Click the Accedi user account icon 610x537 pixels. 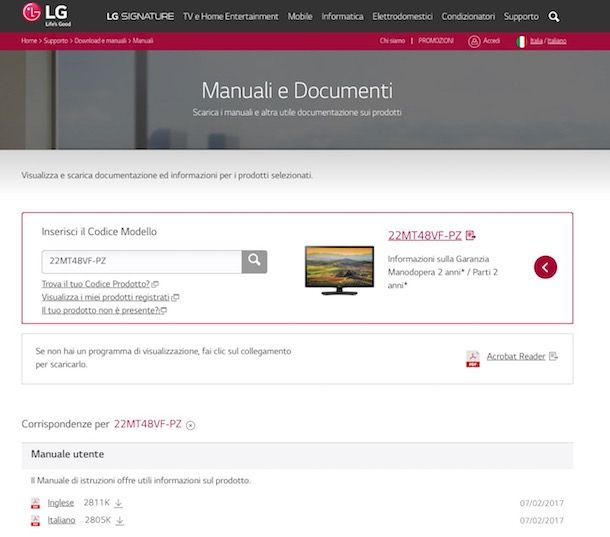pyautogui.click(x=474, y=41)
